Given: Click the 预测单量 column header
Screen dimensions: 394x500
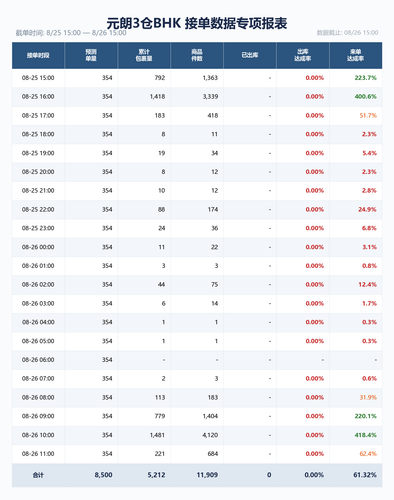Looking at the screenshot, I should pos(91,55).
